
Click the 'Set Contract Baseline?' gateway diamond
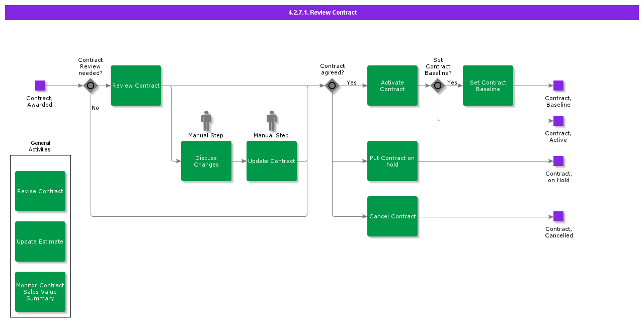point(438,86)
